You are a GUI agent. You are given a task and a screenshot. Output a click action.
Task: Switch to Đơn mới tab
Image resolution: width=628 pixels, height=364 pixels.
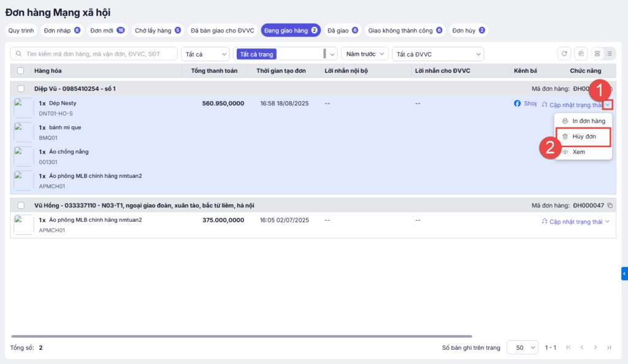coord(107,31)
